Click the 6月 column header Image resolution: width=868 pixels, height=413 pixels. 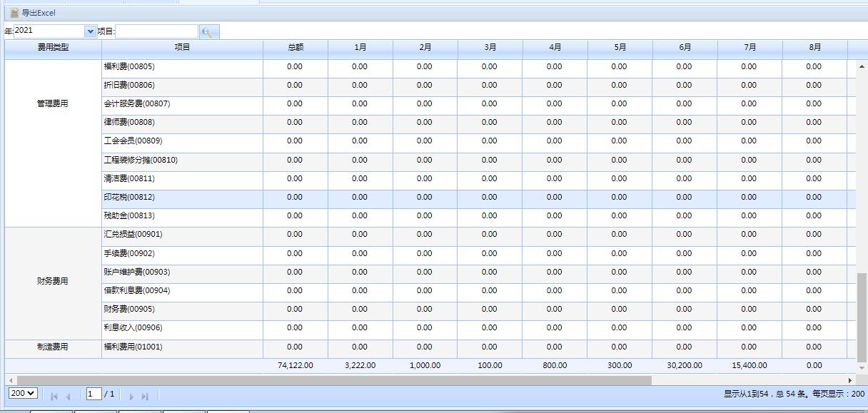(x=685, y=48)
